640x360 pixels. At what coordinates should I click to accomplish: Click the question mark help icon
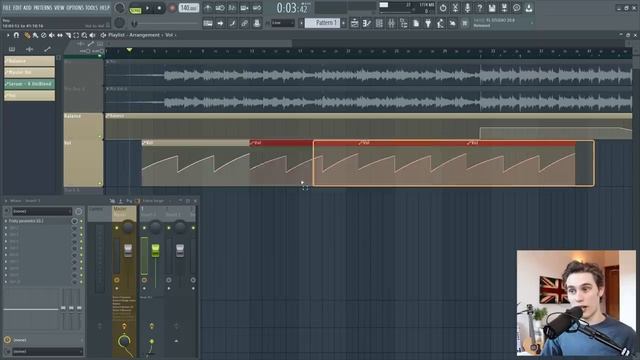click(480, 8)
